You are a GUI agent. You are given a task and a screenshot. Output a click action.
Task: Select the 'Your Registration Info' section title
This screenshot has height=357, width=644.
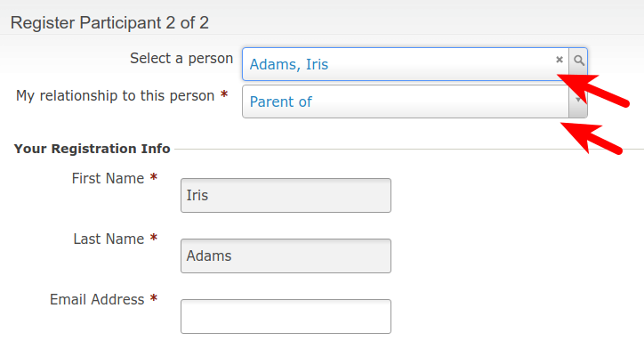(92, 149)
